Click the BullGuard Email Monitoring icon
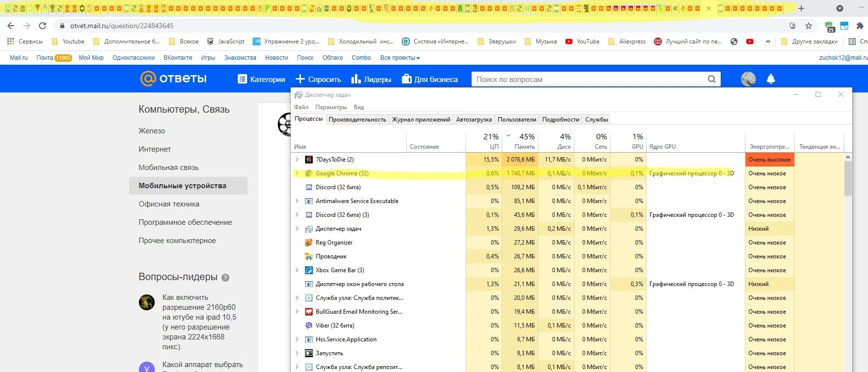The image size is (868, 372). click(309, 312)
